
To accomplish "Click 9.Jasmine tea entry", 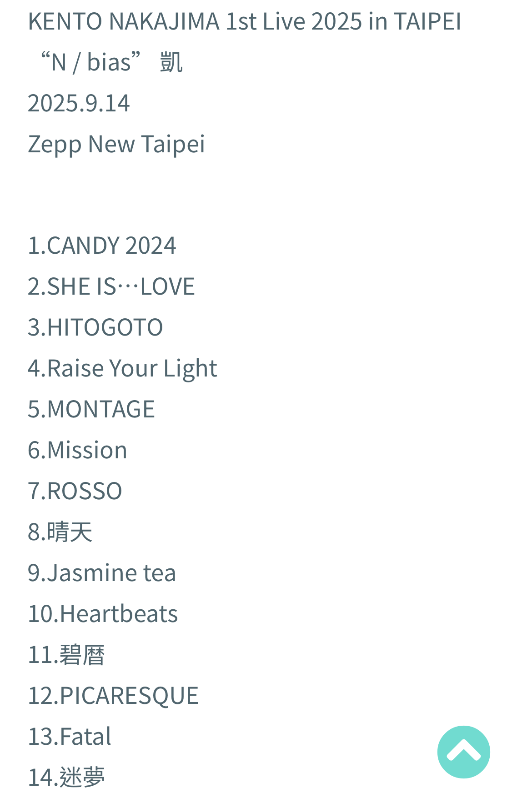I will click(102, 573).
